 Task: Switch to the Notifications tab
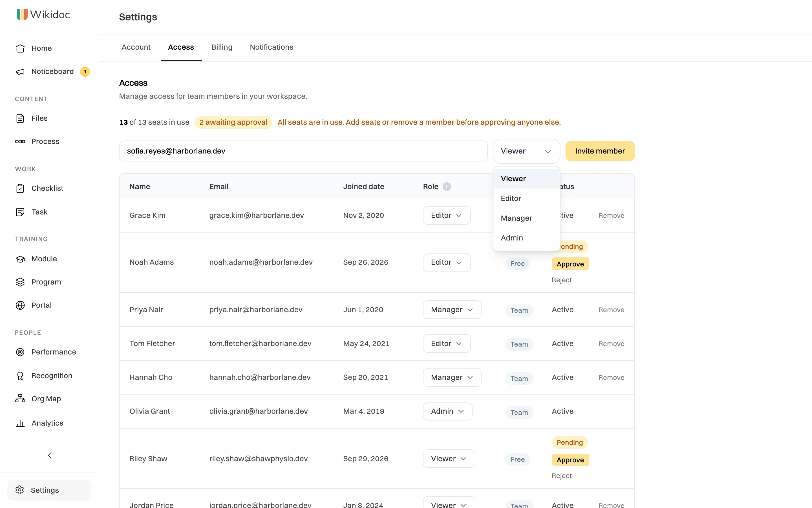[272, 47]
